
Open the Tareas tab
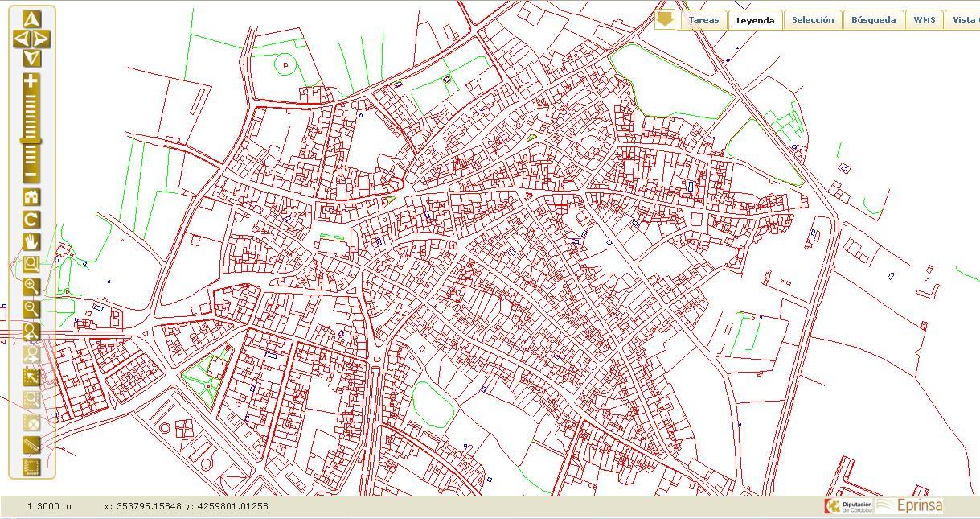tap(703, 19)
